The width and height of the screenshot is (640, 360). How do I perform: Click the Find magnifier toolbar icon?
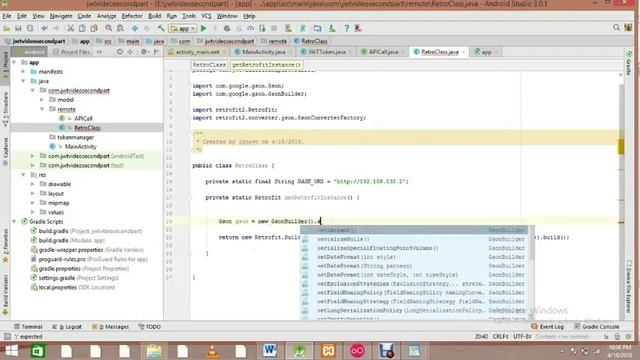tap(109, 28)
